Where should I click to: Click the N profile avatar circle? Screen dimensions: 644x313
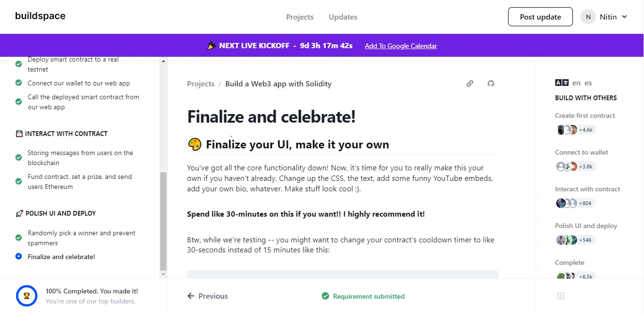[x=588, y=17]
